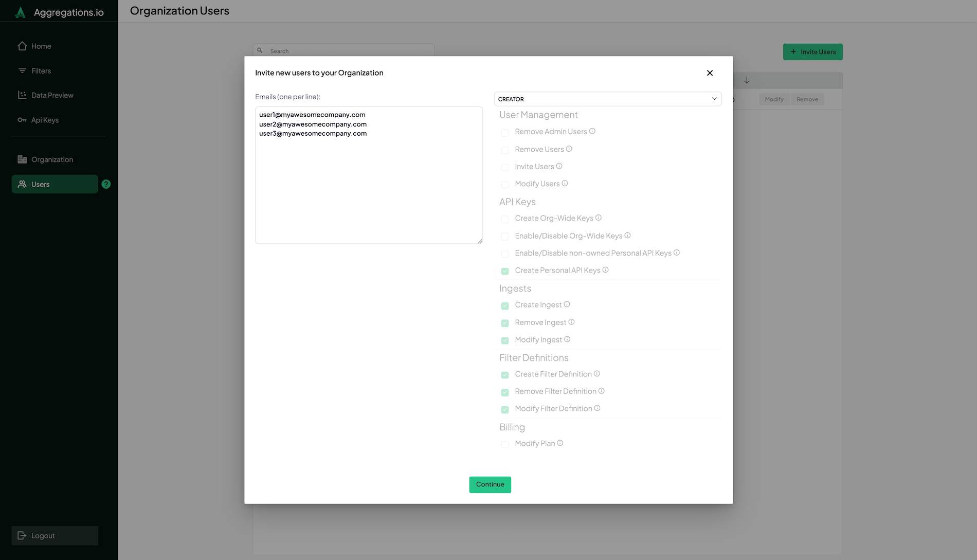Open Data Preview in the sidebar
The height and width of the screenshot is (560, 977).
(x=52, y=96)
